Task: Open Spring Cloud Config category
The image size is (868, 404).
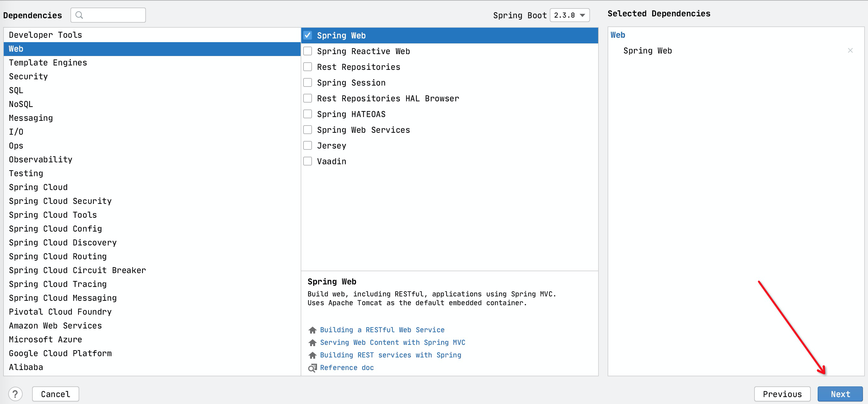Action: pos(152,229)
